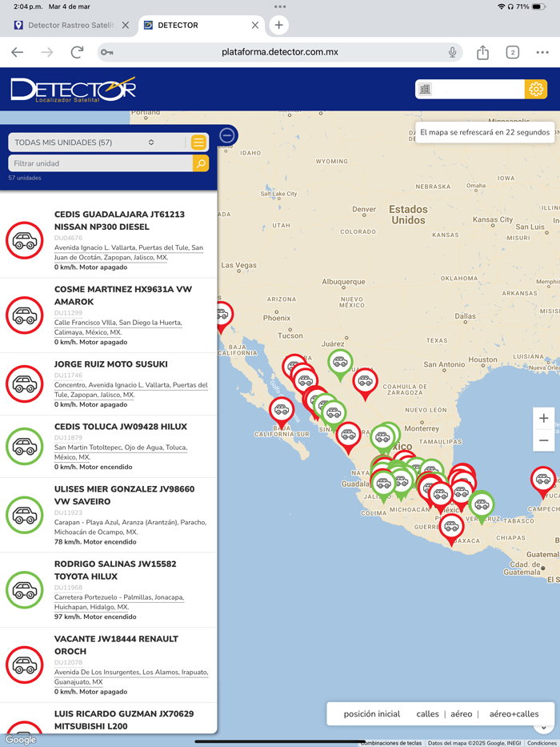Select aéreo+calles map view
Image resolution: width=560 pixels, height=747 pixels.
(514, 713)
